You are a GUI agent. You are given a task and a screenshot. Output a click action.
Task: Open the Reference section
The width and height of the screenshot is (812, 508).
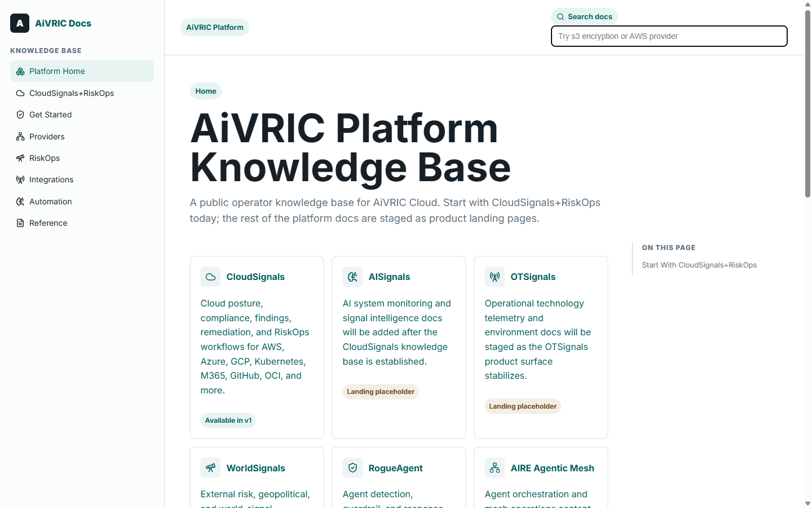click(82, 223)
